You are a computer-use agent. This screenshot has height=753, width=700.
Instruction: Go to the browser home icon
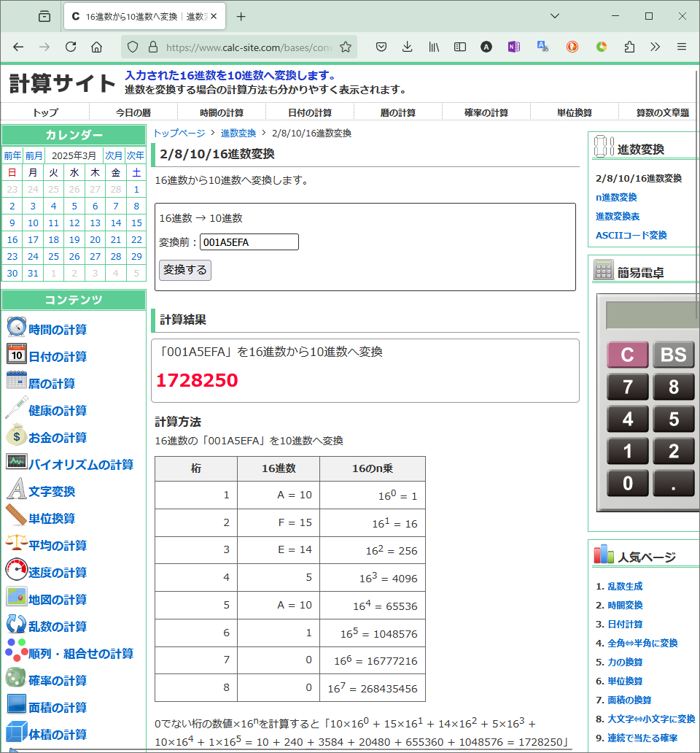point(96,47)
